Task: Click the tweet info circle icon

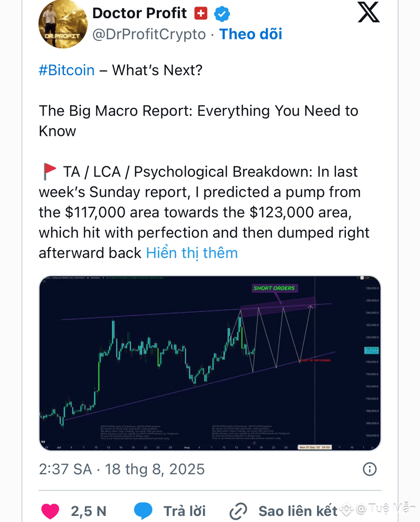Action: [369, 469]
